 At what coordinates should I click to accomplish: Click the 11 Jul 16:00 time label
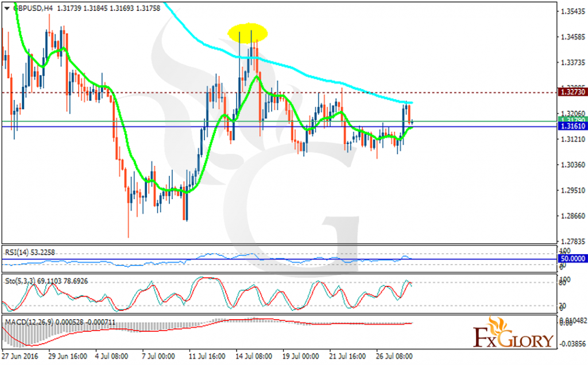207,356
